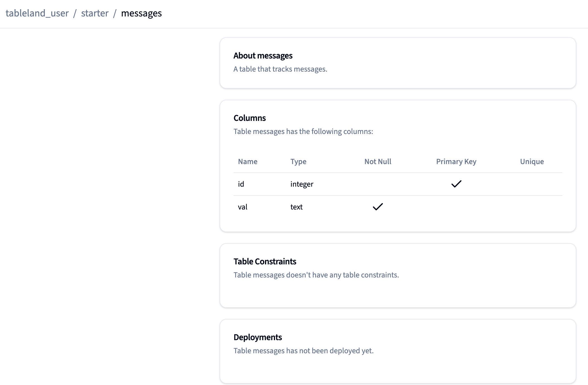
Task: Click the Primary Key checkmark for id
Action: click(456, 184)
